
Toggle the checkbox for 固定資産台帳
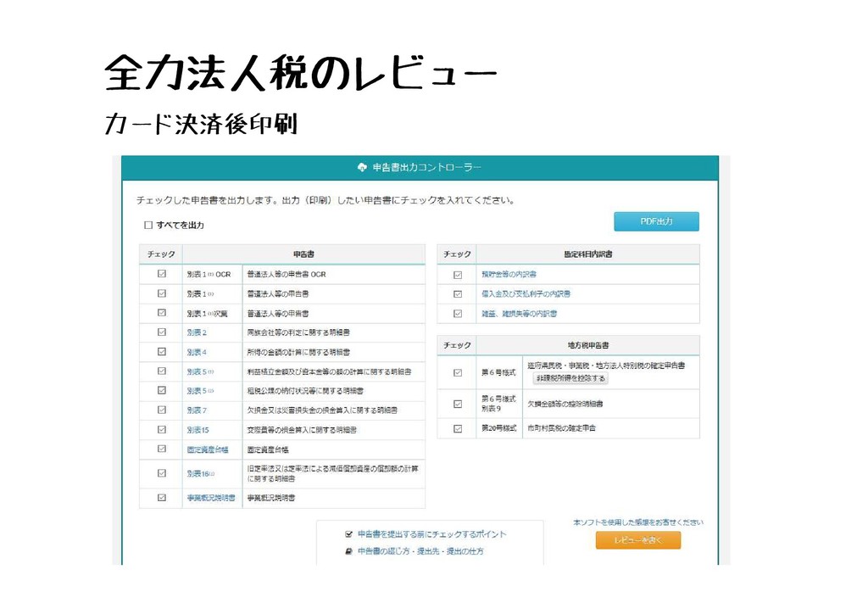click(162, 449)
